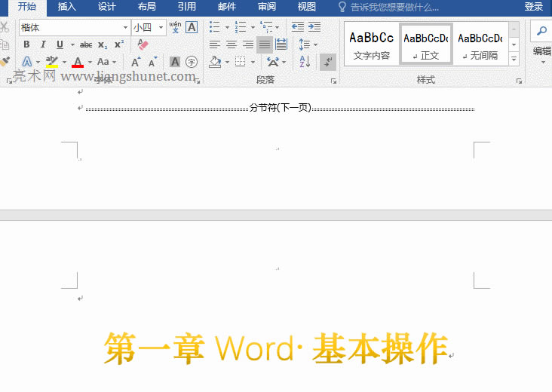
Task: Click the 登录 sign-in link
Action: click(534, 7)
